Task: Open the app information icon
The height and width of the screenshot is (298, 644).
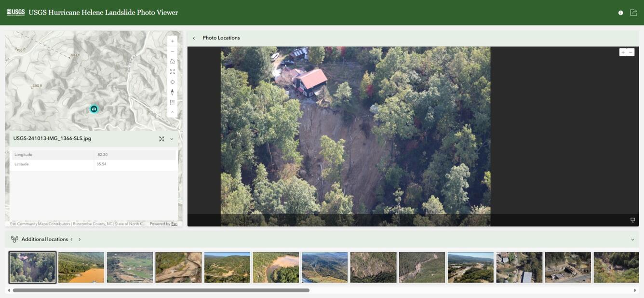Action: (x=620, y=13)
